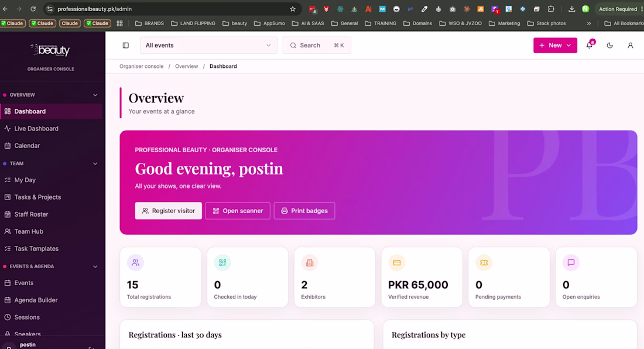This screenshot has width=644, height=349.
Task: Click the Overview breadcrumb link
Action: coord(186,66)
